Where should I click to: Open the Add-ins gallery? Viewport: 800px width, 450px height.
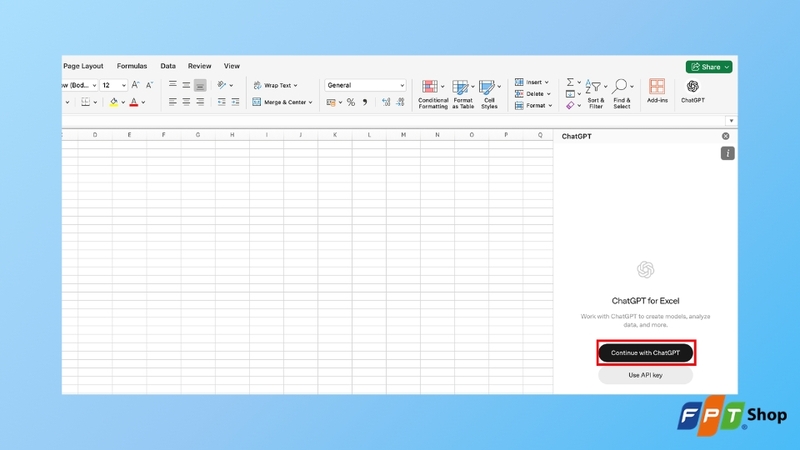tap(657, 91)
